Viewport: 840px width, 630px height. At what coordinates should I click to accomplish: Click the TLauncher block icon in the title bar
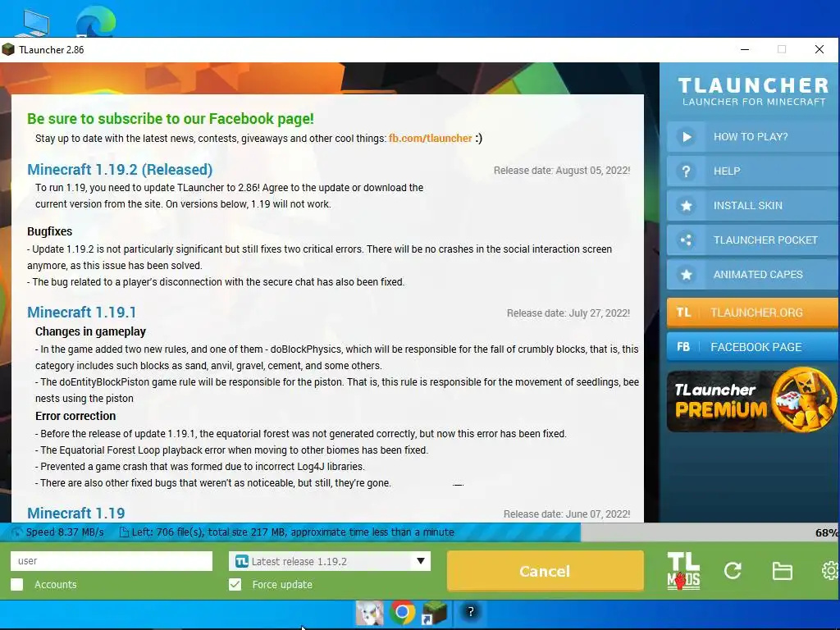pos(8,50)
